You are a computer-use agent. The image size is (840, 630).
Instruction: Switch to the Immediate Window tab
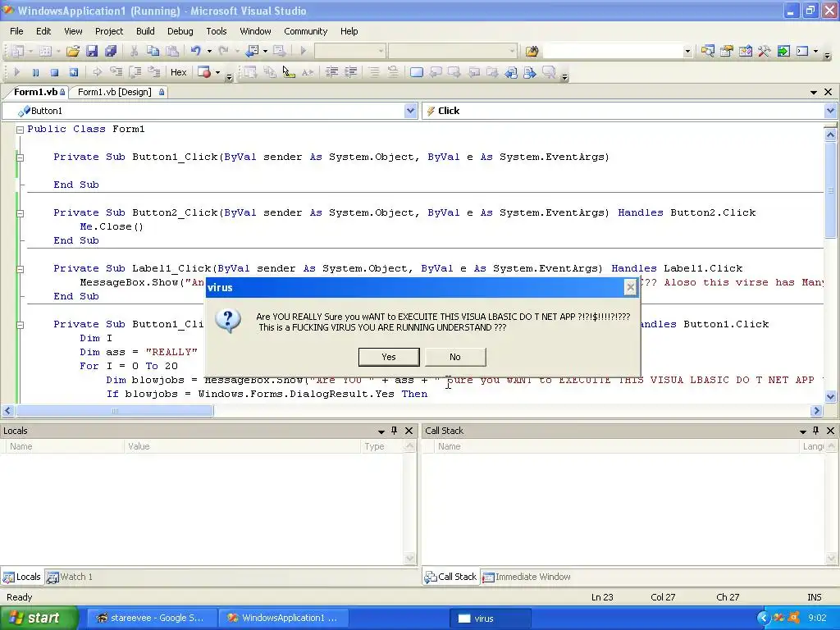(527, 577)
